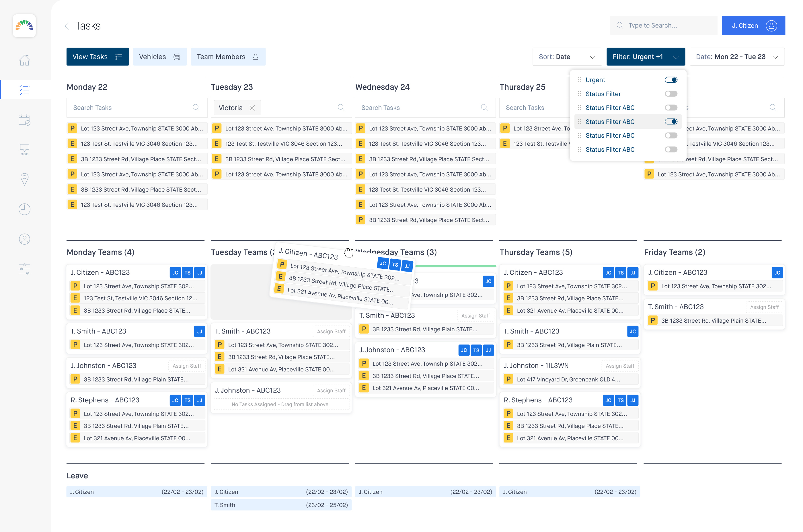Open the home icon in sidebar

[x=24, y=61]
